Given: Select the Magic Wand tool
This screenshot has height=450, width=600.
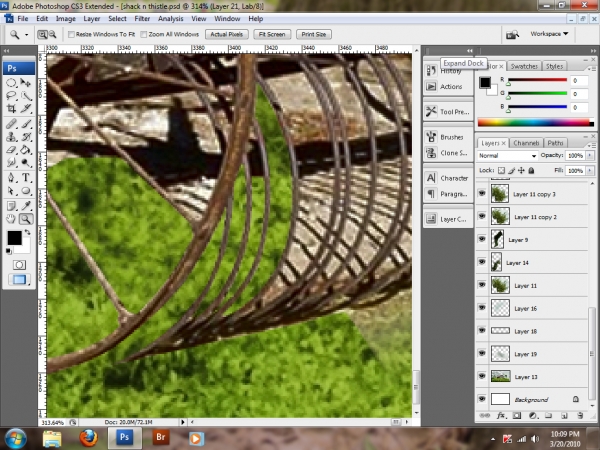Looking at the screenshot, I should tap(26, 96).
